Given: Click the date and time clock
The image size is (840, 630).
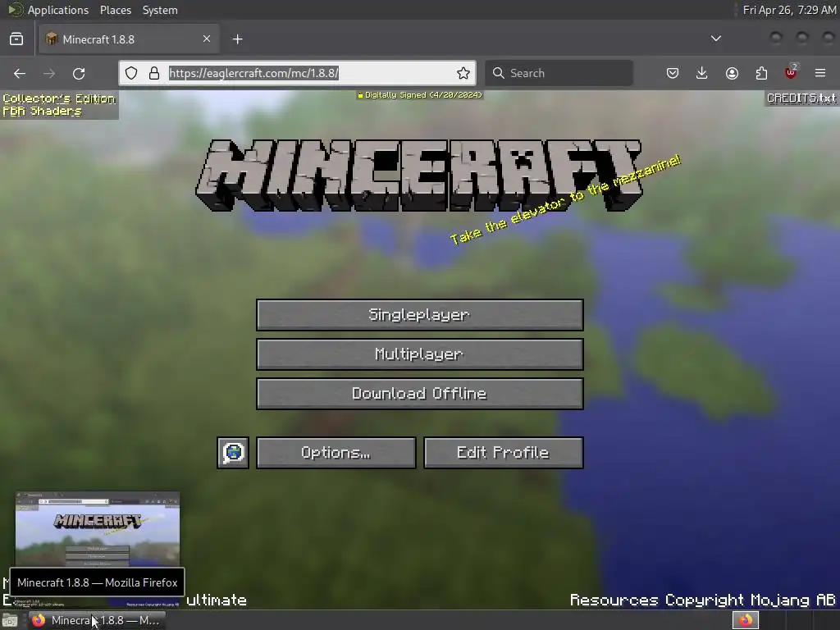Looking at the screenshot, I should (x=789, y=10).
